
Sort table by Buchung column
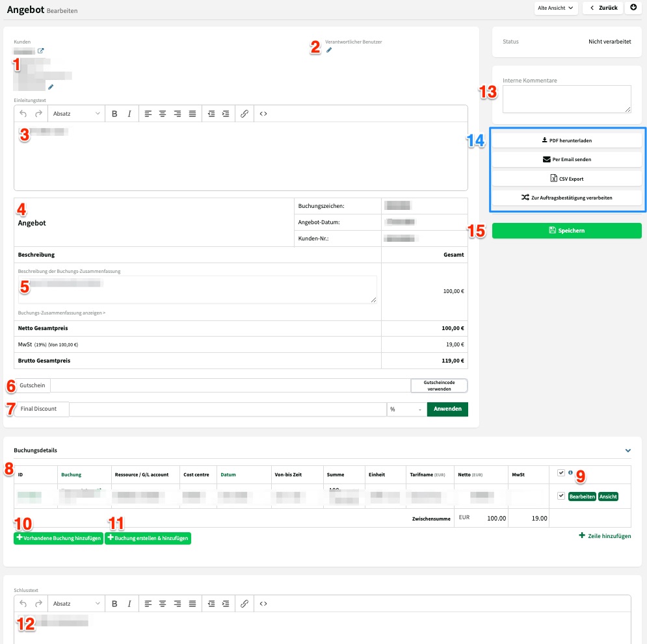pos(72,474)
